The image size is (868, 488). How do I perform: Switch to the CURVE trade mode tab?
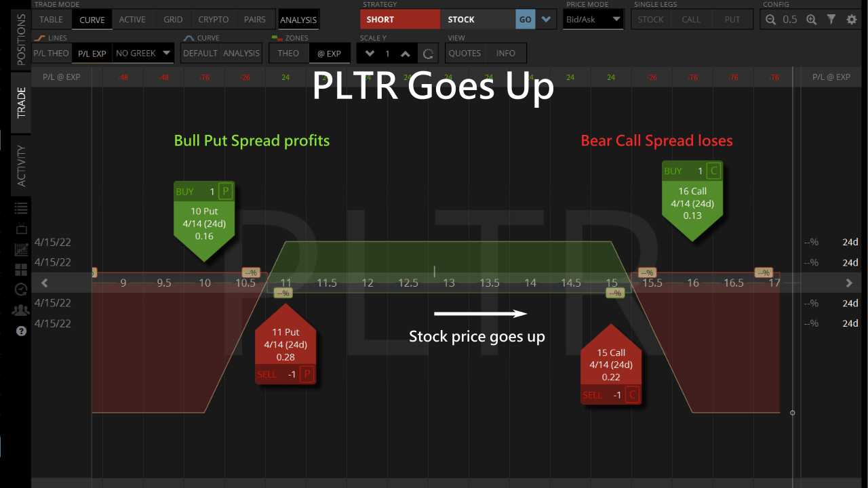point(92,20)
